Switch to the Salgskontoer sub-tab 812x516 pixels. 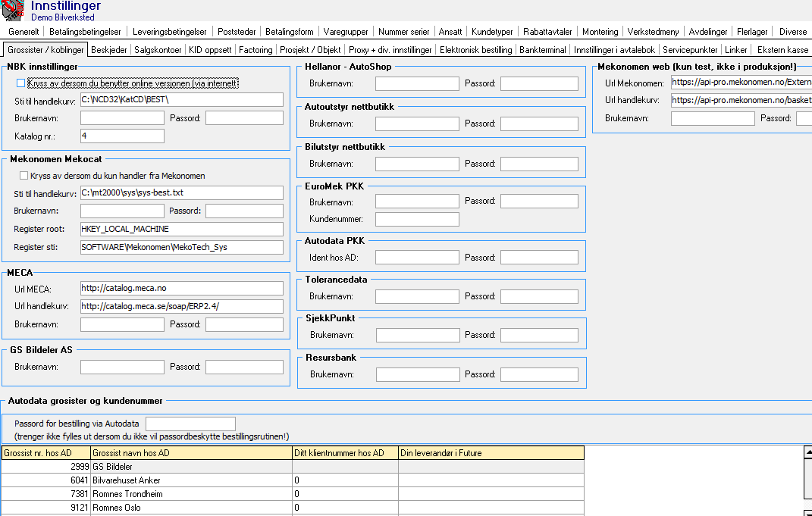point(158,50)
